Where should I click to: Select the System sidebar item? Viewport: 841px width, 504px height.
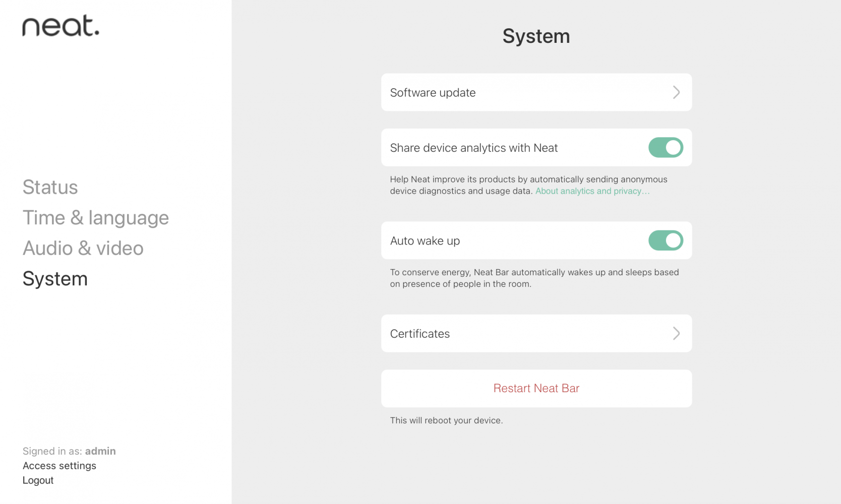pyautogui.click(x=54, y=278)
